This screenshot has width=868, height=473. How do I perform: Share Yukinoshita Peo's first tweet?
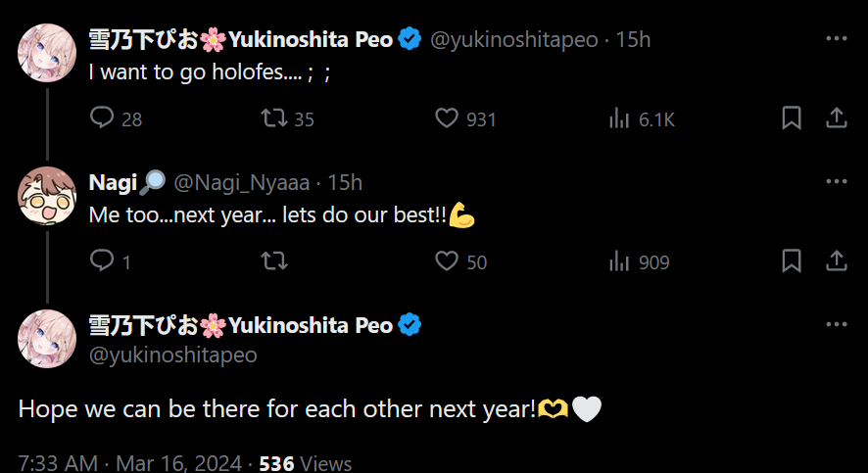click(x=836, y=118)
